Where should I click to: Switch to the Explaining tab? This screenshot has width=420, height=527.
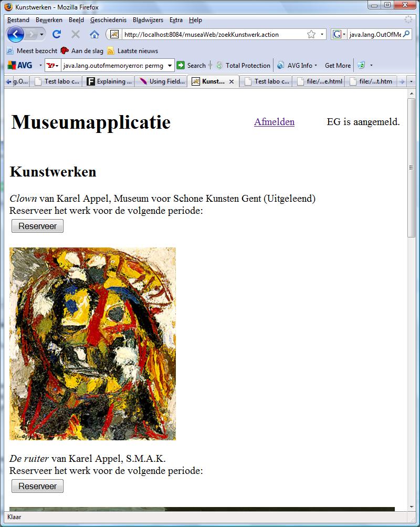click(x=109, y=81)
